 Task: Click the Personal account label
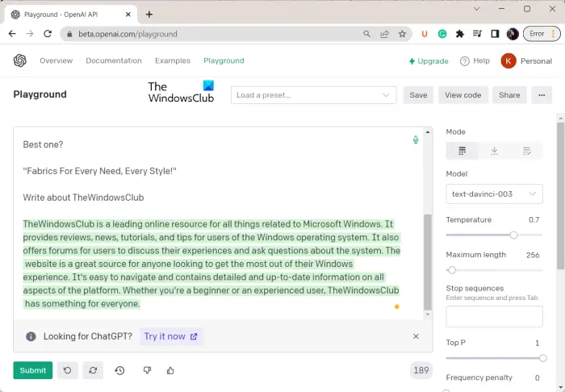click(536, 60)
